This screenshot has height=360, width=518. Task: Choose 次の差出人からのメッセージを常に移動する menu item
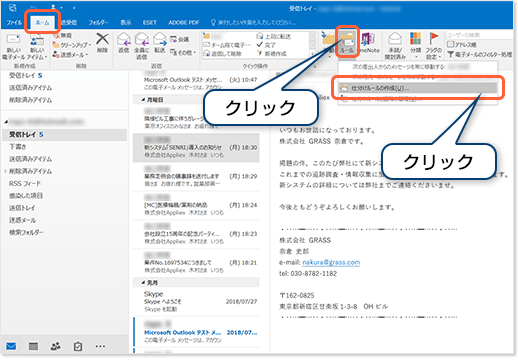point(418,67)
